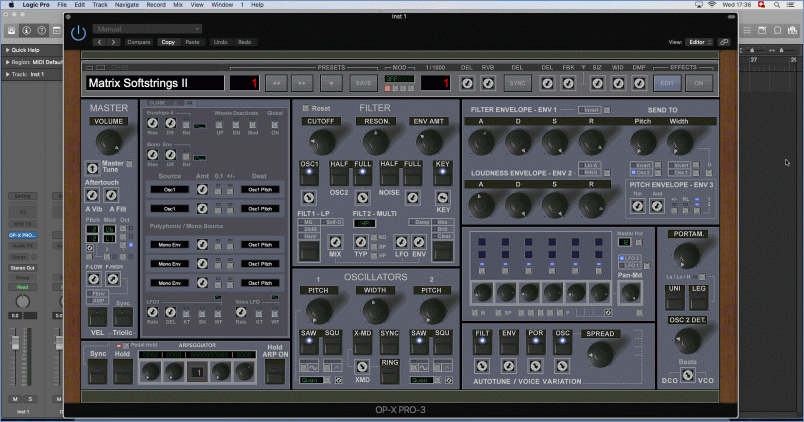804x422 pixels.
Task: Click the WID reverb width small knob
Action: 618,83
